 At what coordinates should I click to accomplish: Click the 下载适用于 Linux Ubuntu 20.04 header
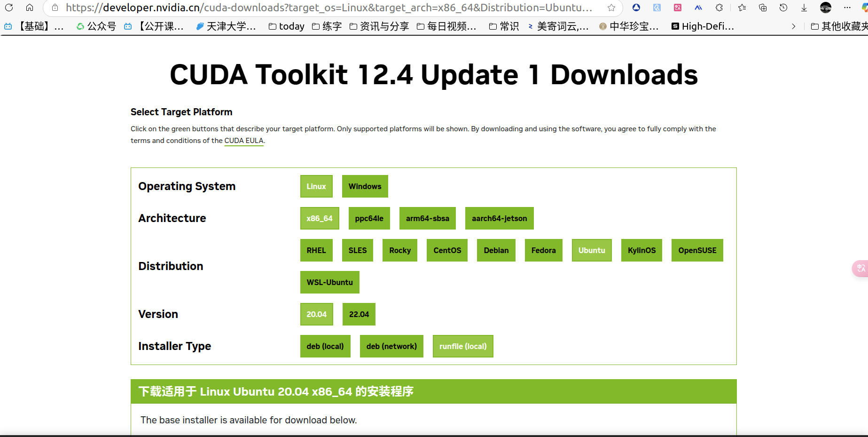click(x=434, y=391)
